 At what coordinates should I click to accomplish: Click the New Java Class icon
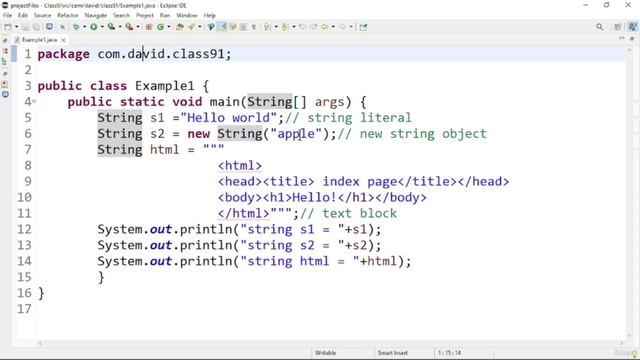coord(160,27)
